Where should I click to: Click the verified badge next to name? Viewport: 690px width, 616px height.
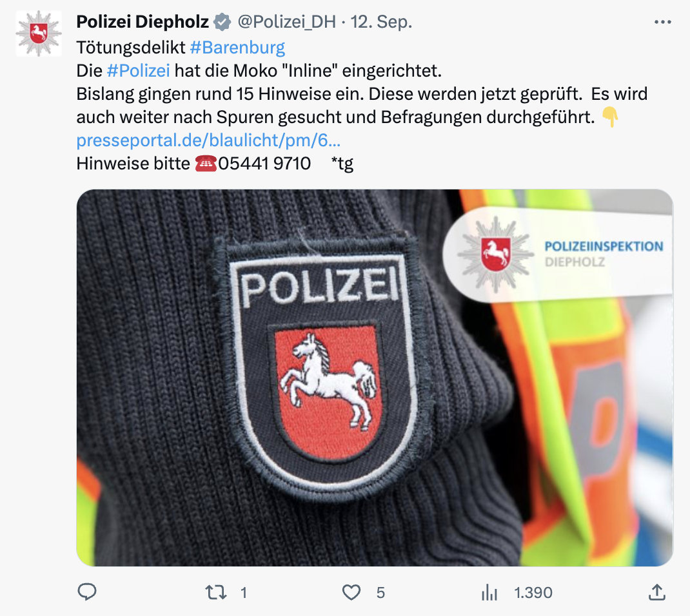tap(222, 22)
